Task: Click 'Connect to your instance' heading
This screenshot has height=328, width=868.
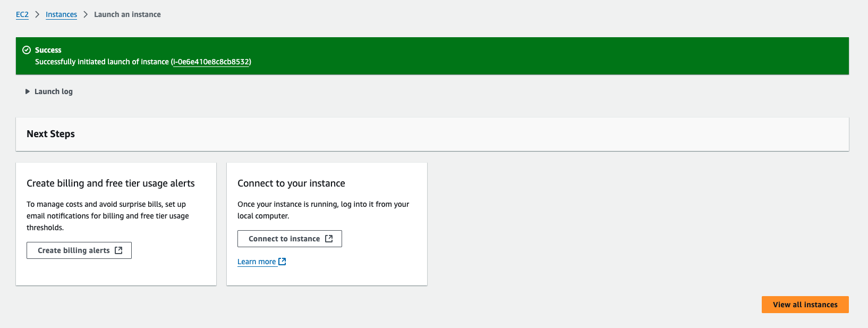Action: [291, 183]
